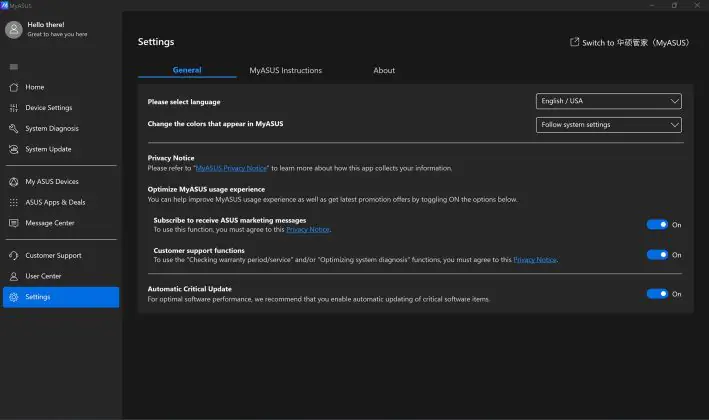The image size is (709, 420).
Task: Click the Customer Support headset icon
Action: pyautogui.click(x=14, y=255)
